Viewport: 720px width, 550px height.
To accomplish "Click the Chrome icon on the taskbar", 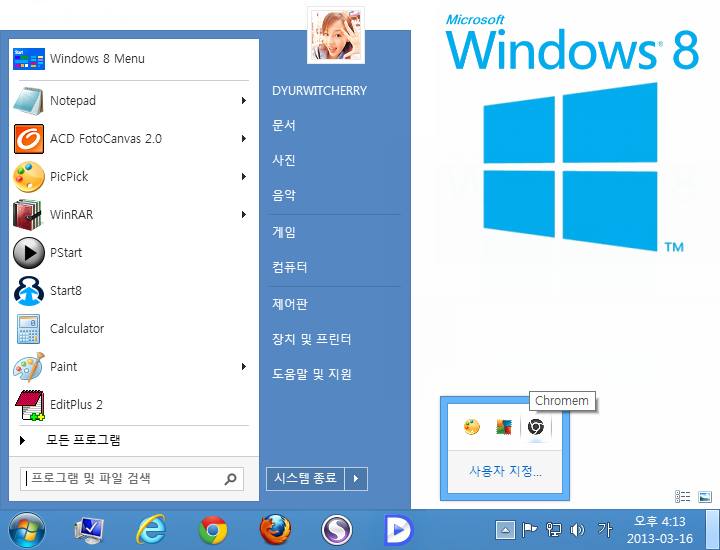I will click(x=213, y=529).
